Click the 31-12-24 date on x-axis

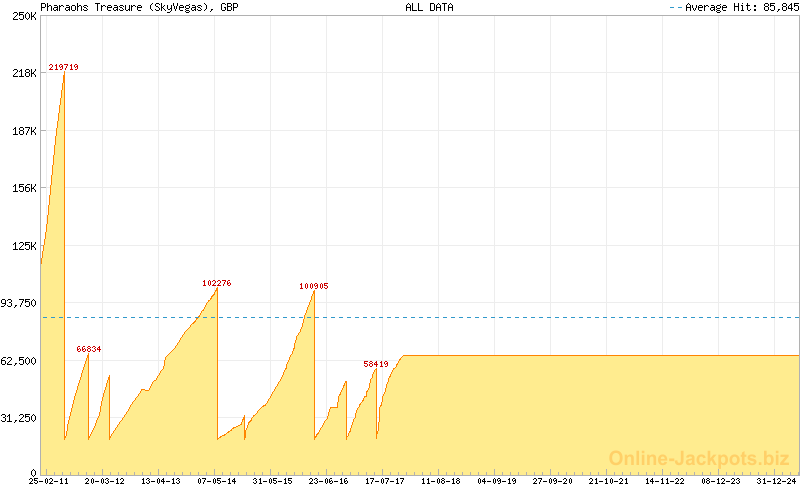point(776,481)
